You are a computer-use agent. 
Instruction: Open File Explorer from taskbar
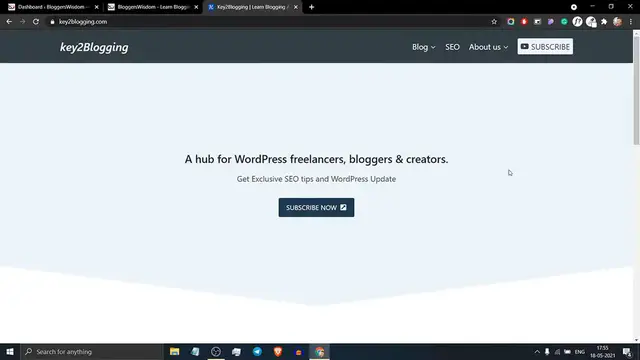[x=174, y=351]
